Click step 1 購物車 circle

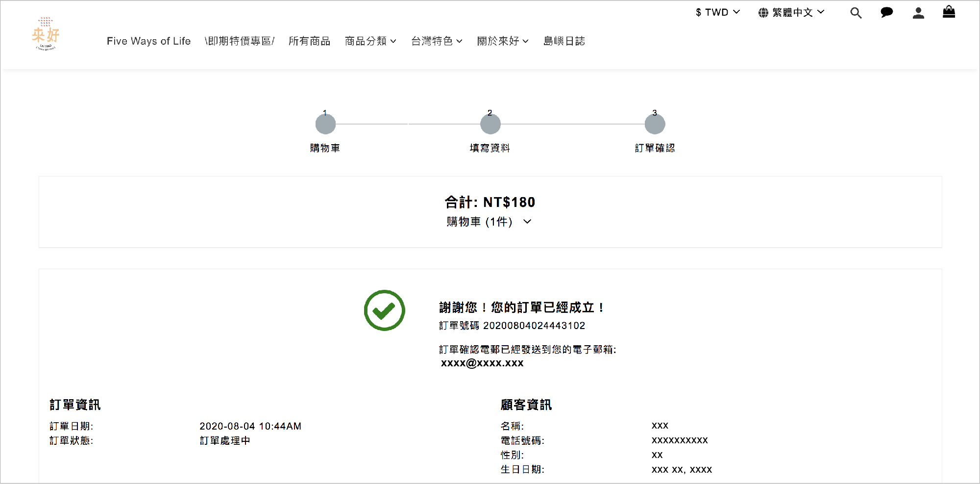[x=325, y=124]
